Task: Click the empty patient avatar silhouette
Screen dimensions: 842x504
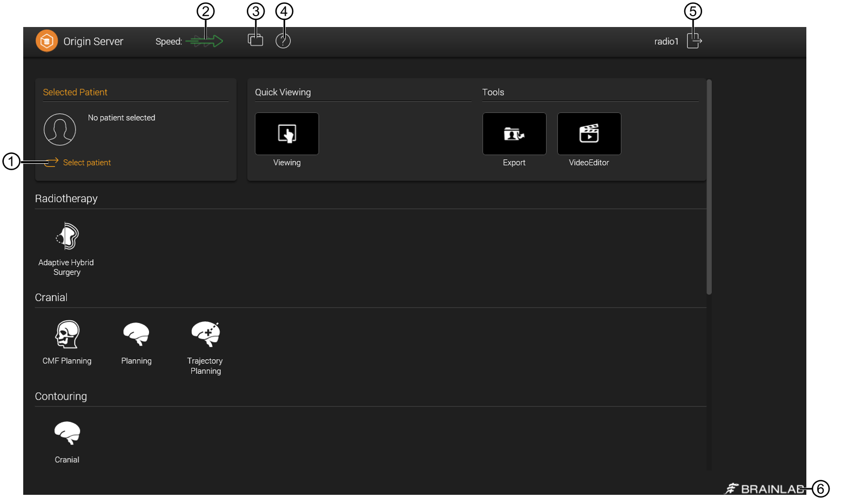Action: pos(60,130)
